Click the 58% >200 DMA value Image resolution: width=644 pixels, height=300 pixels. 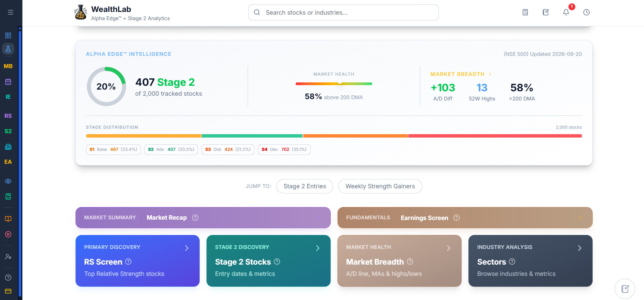click(x=522, y=88)
